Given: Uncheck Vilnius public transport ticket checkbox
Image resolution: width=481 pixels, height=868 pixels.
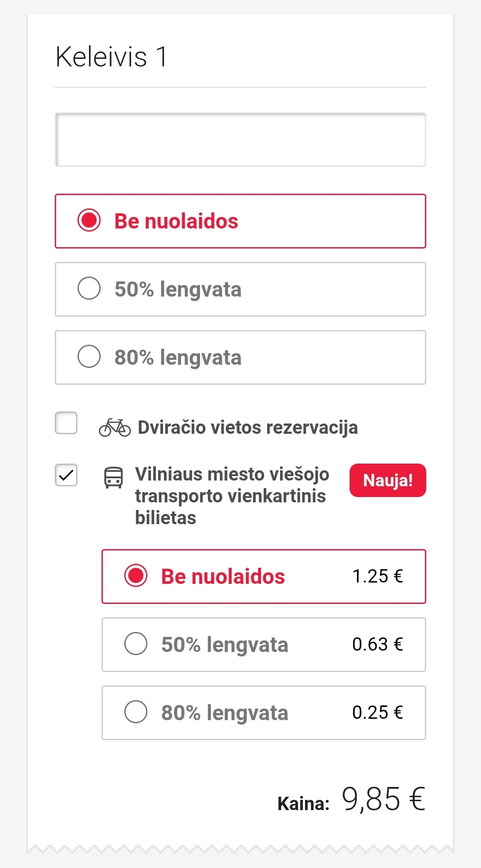Looking at the screenshot, I should pyautogui.click(x=66, y=475).
